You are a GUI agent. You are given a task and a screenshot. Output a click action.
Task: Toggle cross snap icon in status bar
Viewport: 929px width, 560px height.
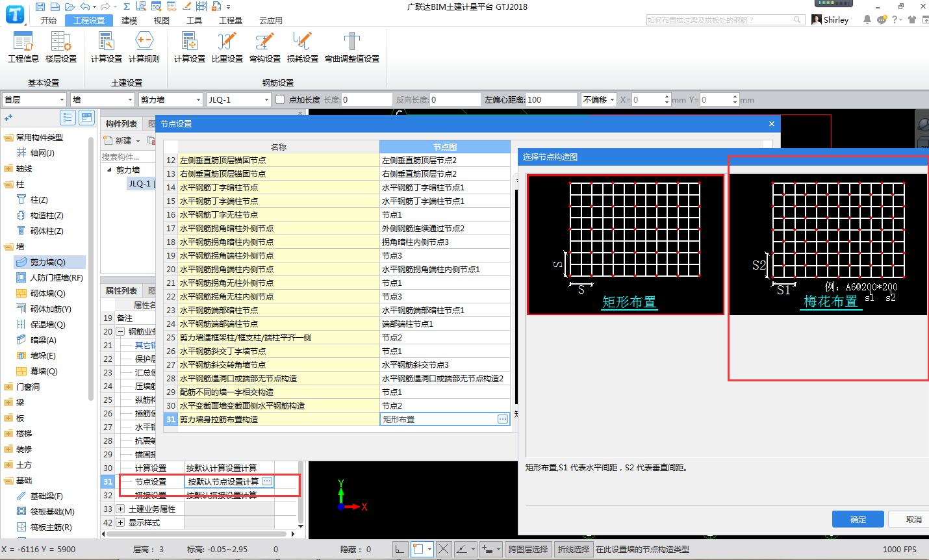tap(444, 549)
